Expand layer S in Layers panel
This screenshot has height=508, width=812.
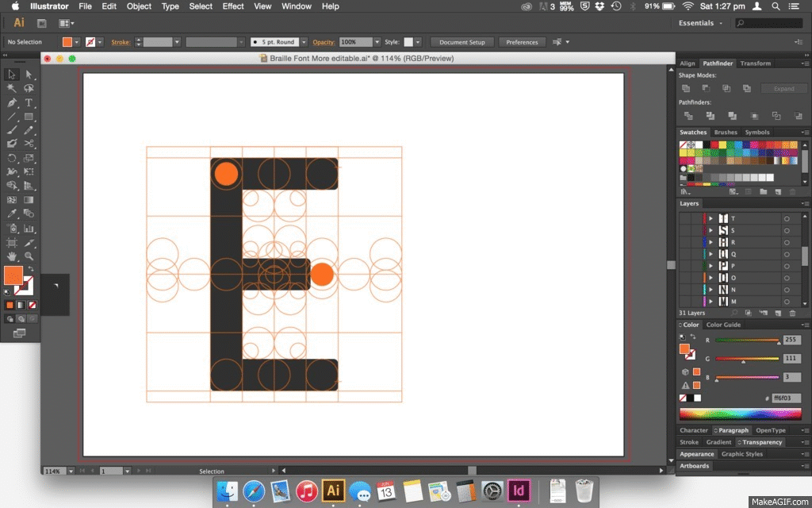710,230
